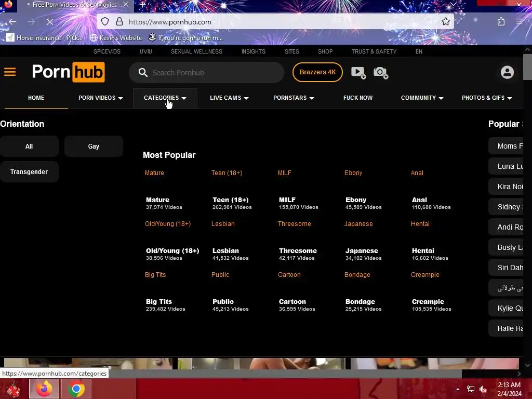Open the EN language selector
This screenshot has width=532, height=399.
(x=419, y=51)
